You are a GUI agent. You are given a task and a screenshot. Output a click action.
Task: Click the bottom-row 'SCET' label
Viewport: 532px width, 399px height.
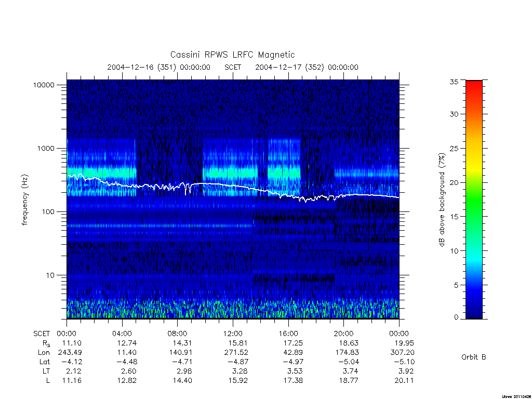point(42,334)
